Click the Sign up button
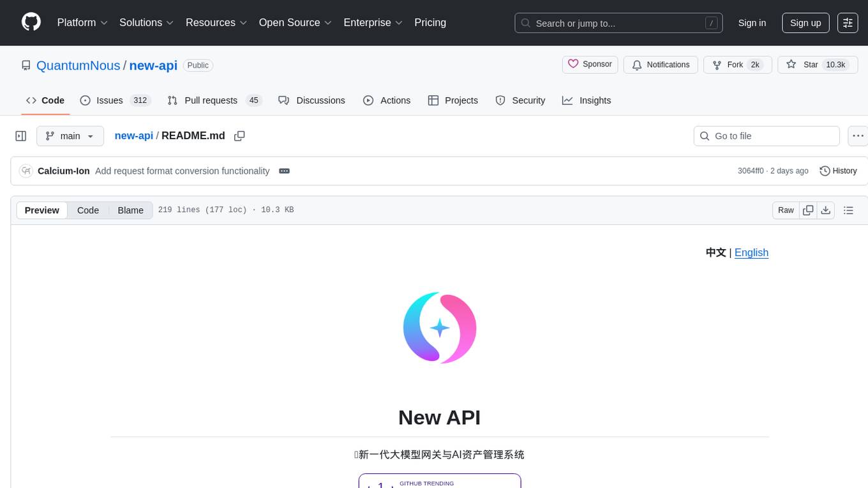 pyautogui.click(x=805, y=23)
